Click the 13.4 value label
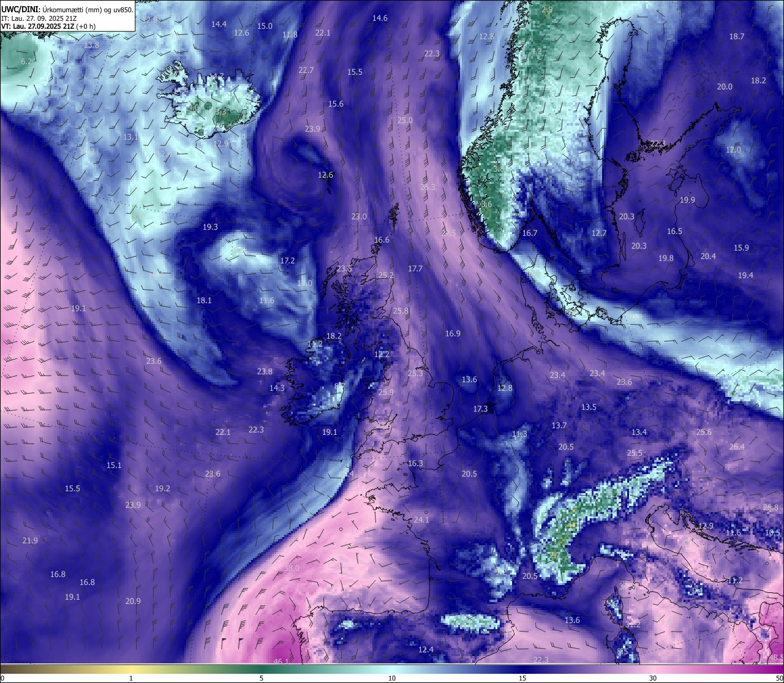This screenshot has width=784, height=683. click(639, 432)
